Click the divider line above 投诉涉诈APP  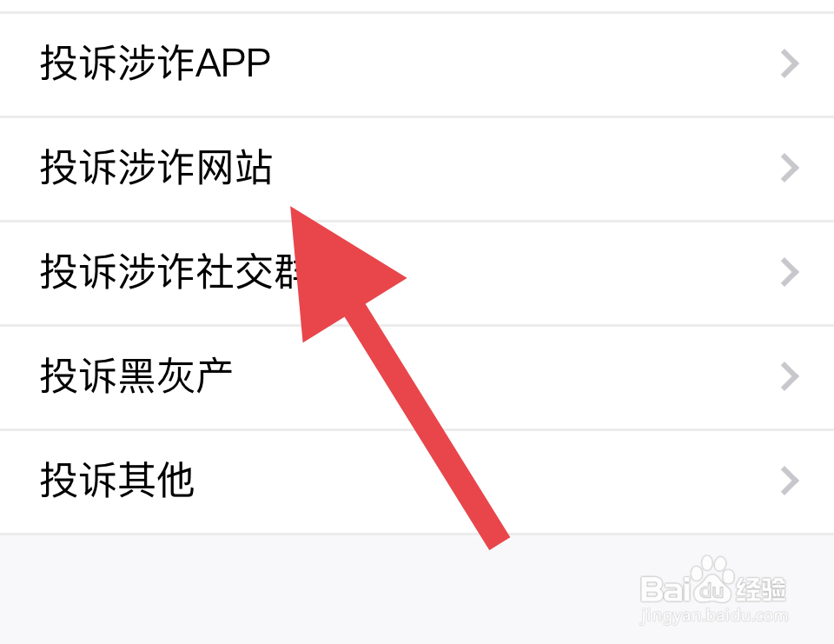(417, 12)
